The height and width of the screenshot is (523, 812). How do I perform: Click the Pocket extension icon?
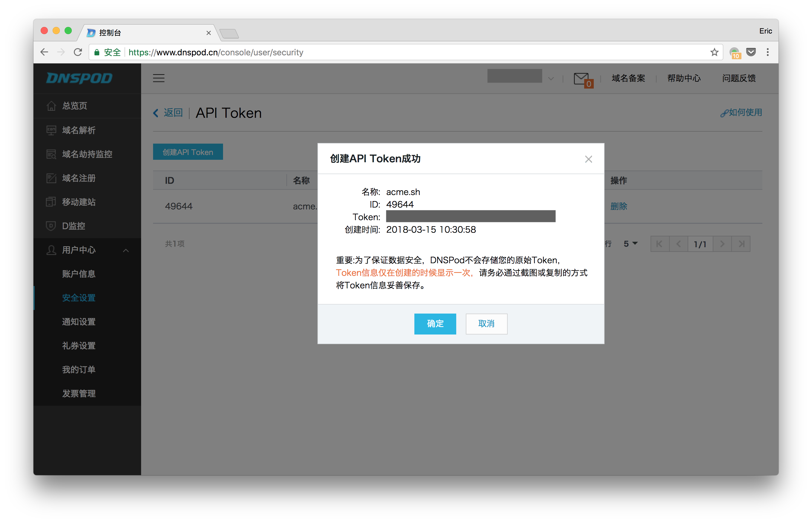pos(751,52)
